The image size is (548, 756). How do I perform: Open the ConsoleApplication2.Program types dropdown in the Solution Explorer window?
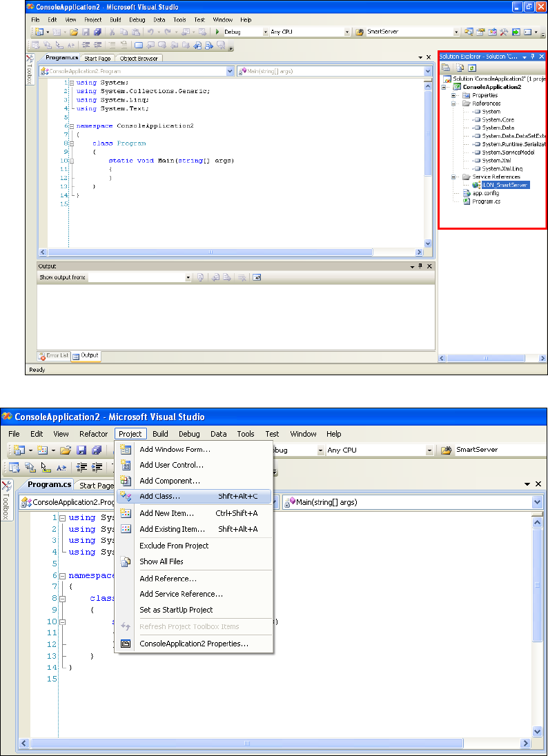(230, 71)
